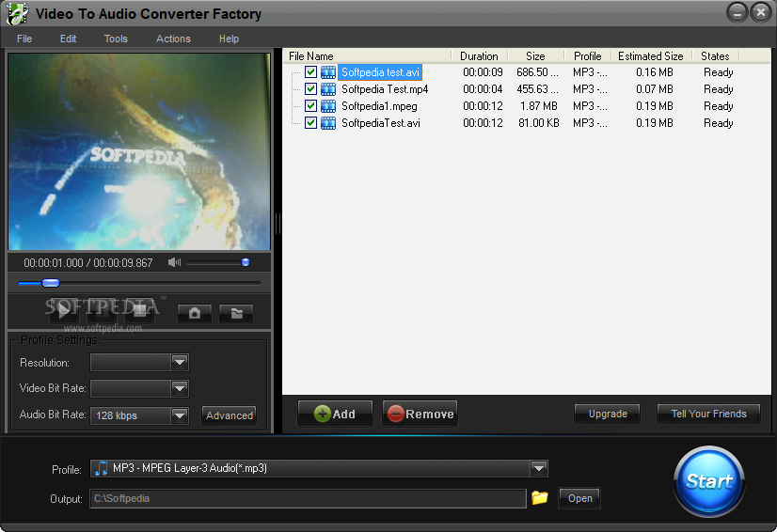
Task: Click the playback seek slider handle
Action: tap(51, 283)
